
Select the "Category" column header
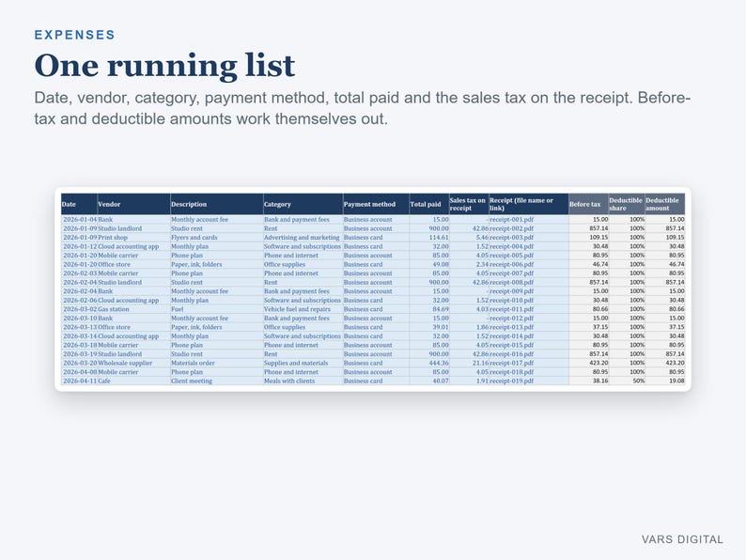coord(303,204)
